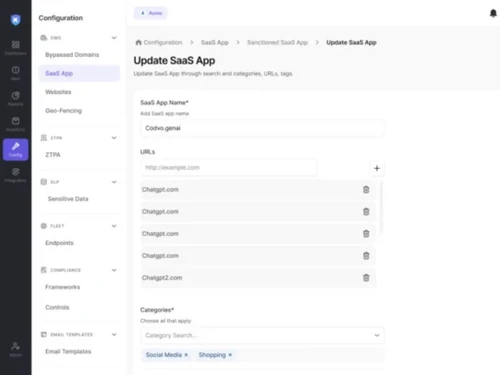This screenshot has width=500, height=375.
Task: Click the Compliance group icon
Action: [44, 270]
